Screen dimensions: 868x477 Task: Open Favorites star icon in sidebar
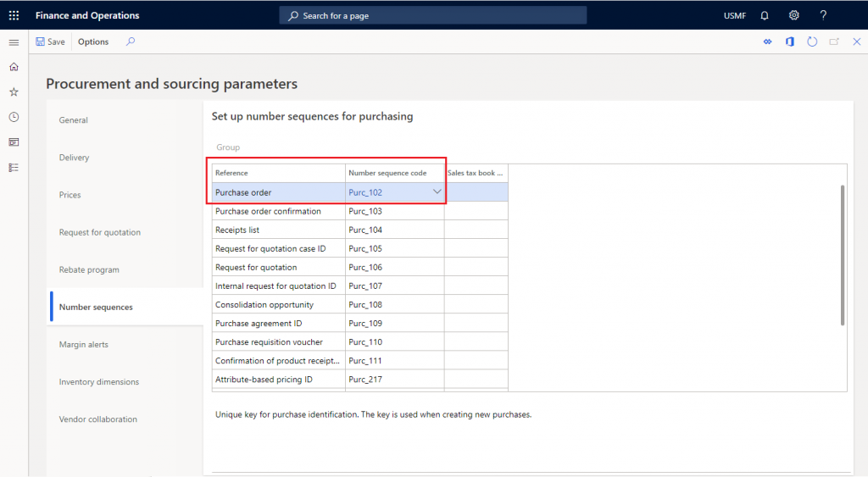14,92
